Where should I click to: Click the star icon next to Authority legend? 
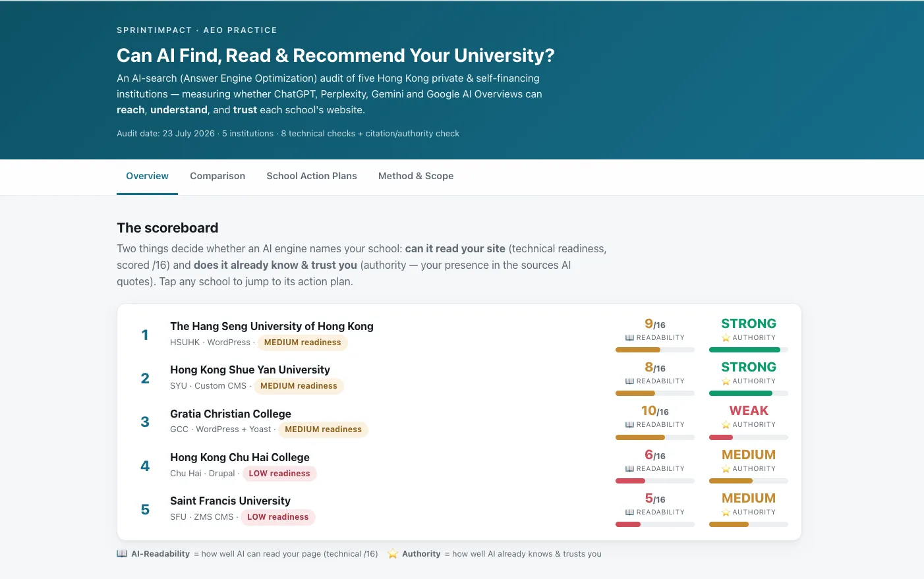point(393,554)
